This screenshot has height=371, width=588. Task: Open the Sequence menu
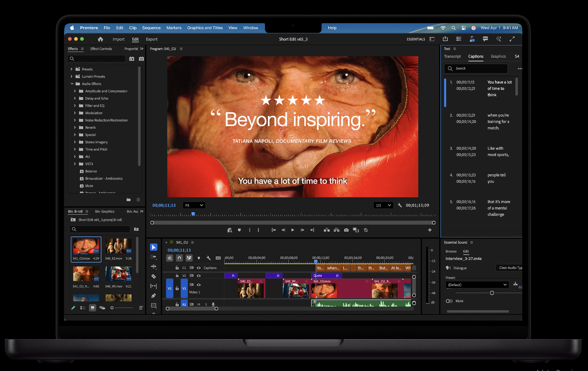(151, 28)
